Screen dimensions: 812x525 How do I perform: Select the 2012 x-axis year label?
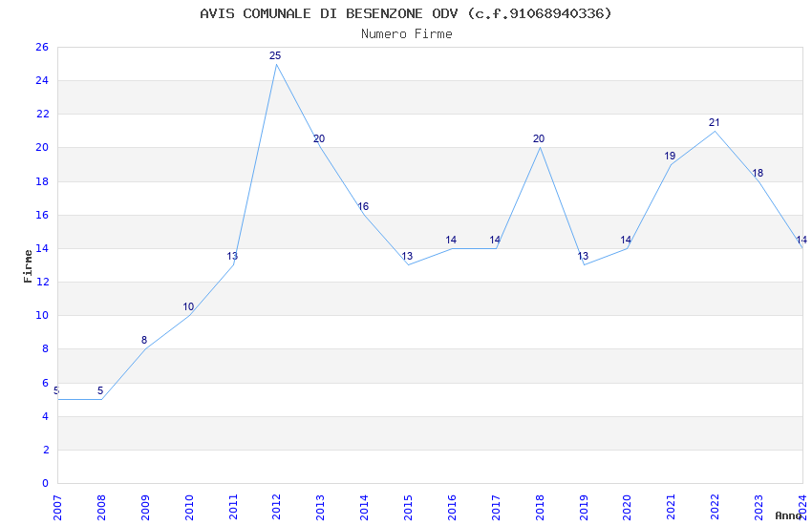(x=276, y=507)
